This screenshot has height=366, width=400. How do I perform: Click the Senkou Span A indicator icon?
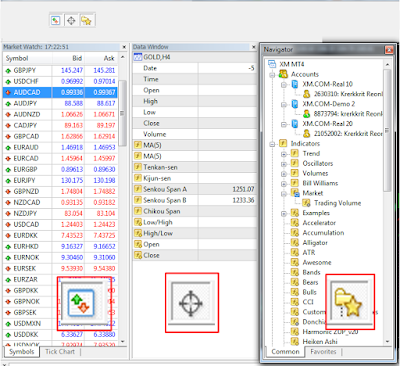tap(138, 189)
